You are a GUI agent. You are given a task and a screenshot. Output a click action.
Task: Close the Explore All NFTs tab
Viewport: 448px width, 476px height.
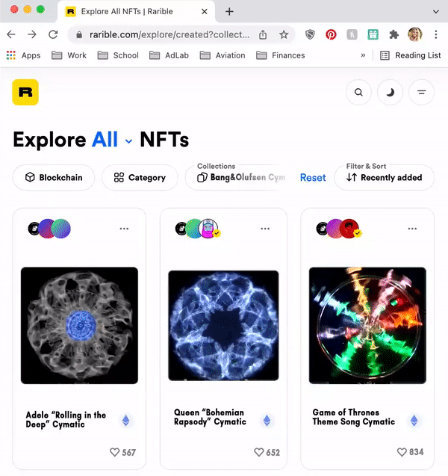tap(205, 11)
